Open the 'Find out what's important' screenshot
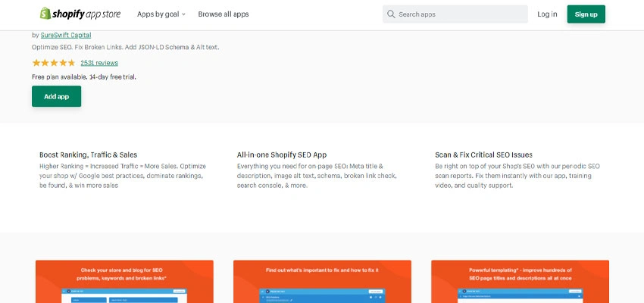644x303 pixels. click(322, 281)
